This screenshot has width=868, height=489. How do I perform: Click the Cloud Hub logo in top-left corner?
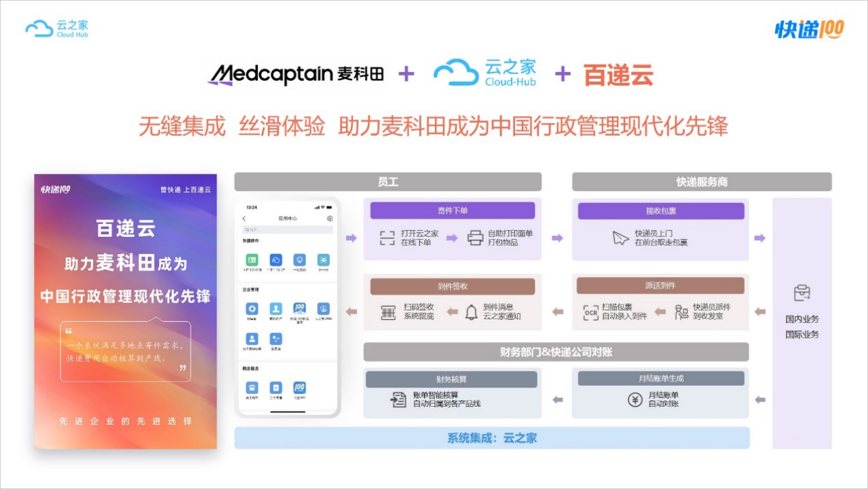coord(57,28)
